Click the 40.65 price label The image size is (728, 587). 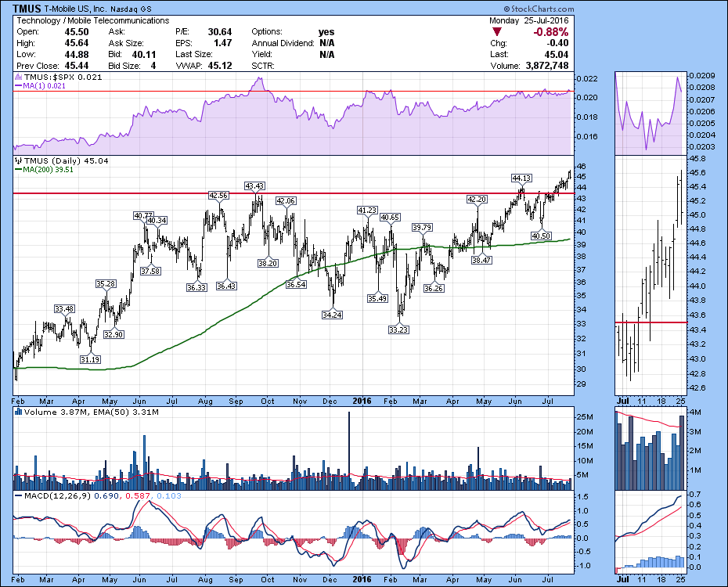tap(390, 217)
